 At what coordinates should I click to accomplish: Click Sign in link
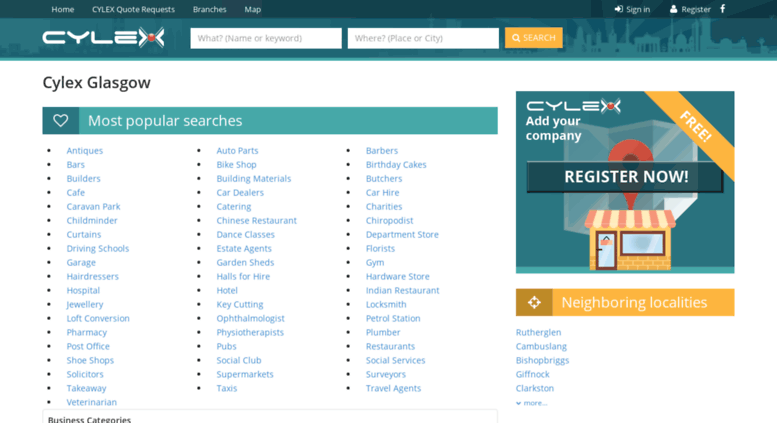click(x=632, y=9)
